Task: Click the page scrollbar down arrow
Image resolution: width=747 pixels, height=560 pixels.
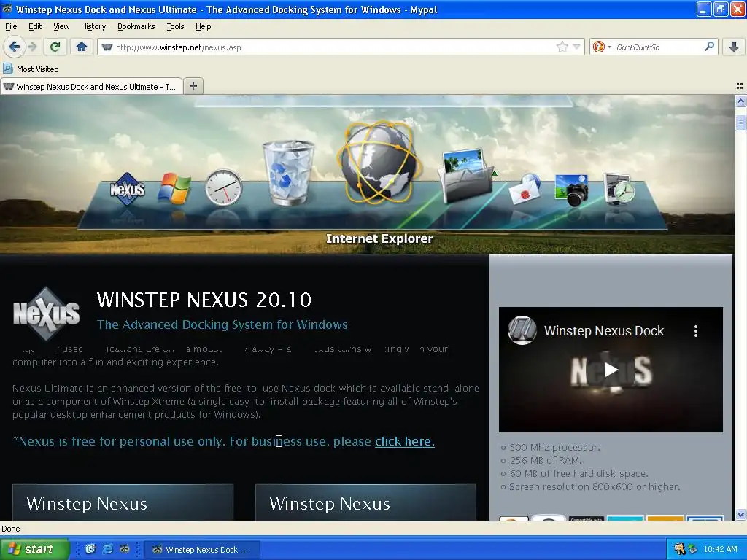Action: pyautogui.click(x=740, y=514)
